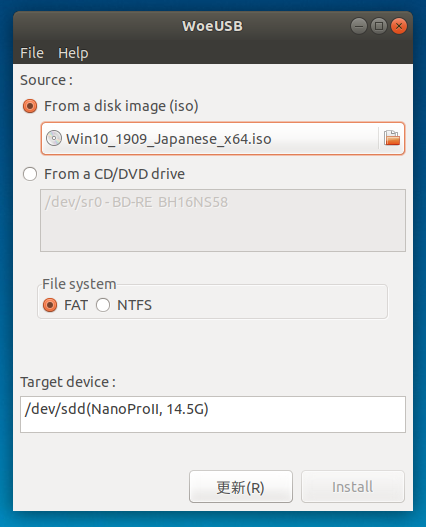Screen dimensions: 426x527
Task: Click the Install button
Action: (352, 487)
